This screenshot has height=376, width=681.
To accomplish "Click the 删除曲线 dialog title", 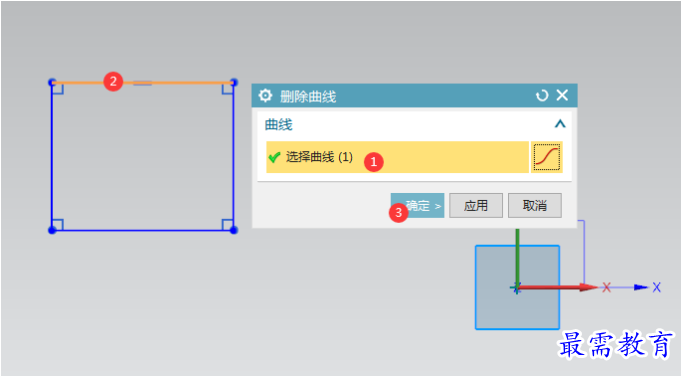I will [308, 96].
